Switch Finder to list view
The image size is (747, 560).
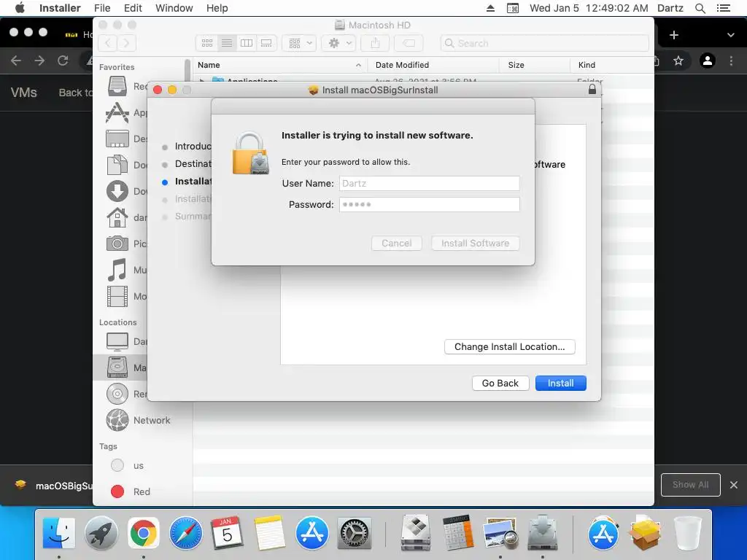227,43
